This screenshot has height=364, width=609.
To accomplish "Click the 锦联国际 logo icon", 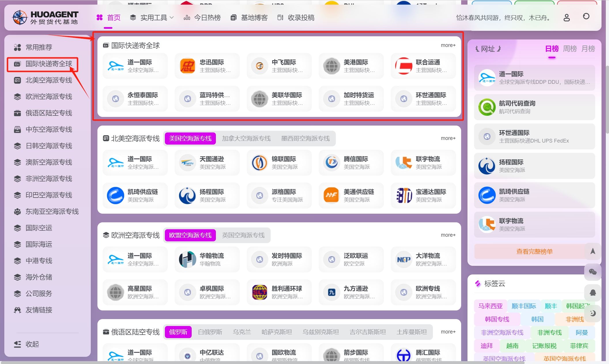I will click(x=260, y=163).
